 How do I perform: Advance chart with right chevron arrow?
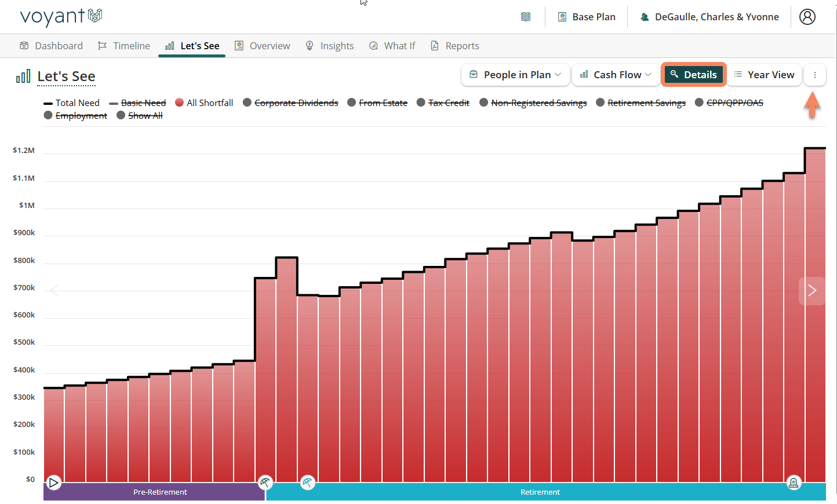coord(811,290)
